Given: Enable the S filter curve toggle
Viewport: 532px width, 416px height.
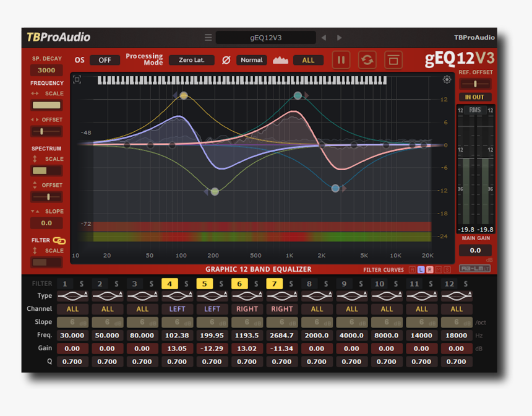Looking at the screenshot, I should click(447, 269).
